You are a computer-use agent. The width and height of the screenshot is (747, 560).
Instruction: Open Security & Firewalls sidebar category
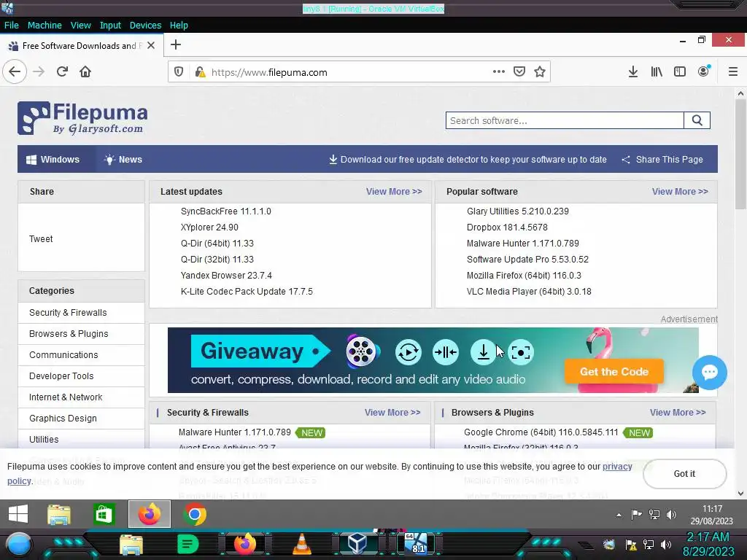click(x=81, y=313)
